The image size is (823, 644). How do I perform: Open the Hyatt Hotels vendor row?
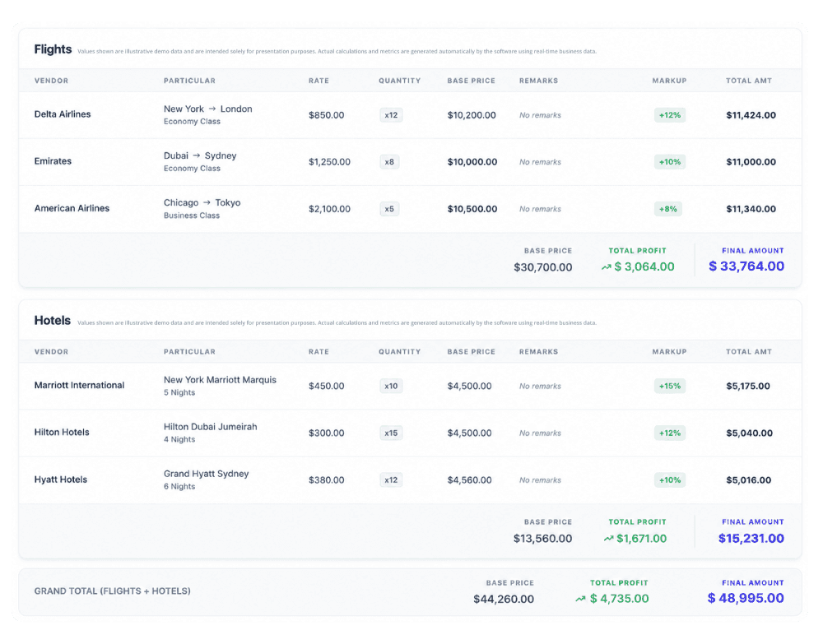(410, 480)
